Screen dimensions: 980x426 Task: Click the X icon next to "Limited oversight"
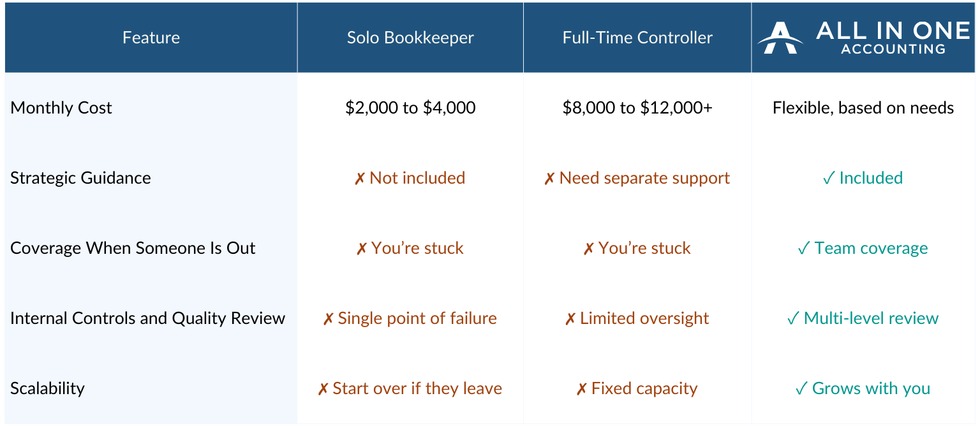click(570, 319)
